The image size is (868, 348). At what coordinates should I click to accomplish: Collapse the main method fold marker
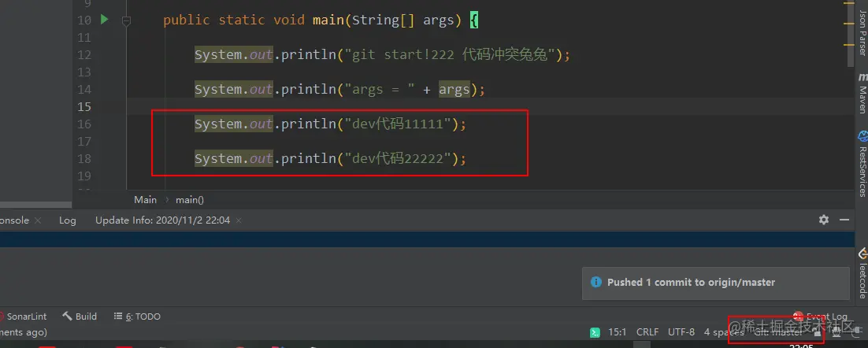pyautogui.click(x=126, y=21)
